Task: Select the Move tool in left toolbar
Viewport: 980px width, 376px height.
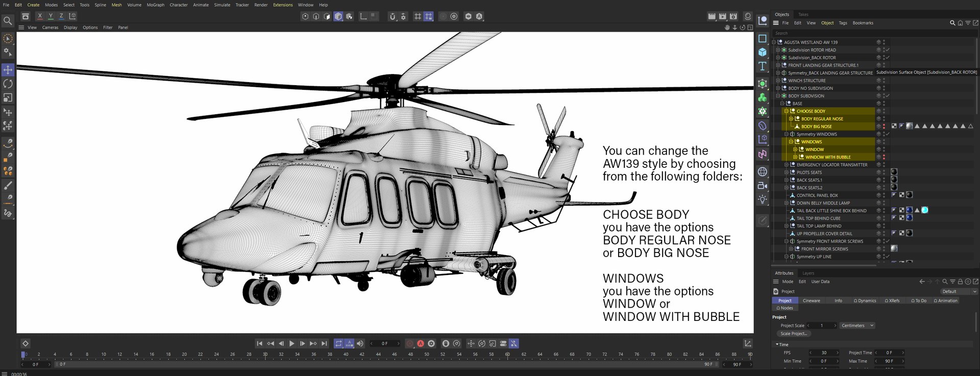Action: coord(8,69)
